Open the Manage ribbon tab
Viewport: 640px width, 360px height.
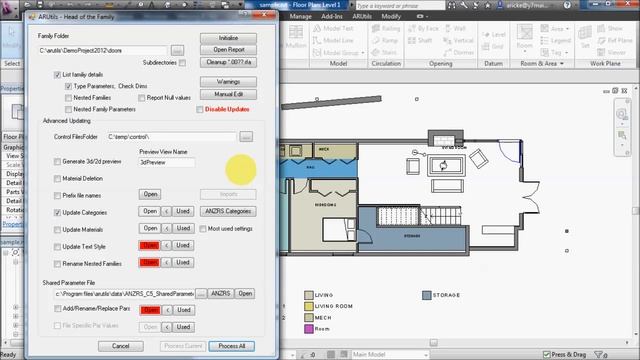pyautogui.click(x=301, y=16)
